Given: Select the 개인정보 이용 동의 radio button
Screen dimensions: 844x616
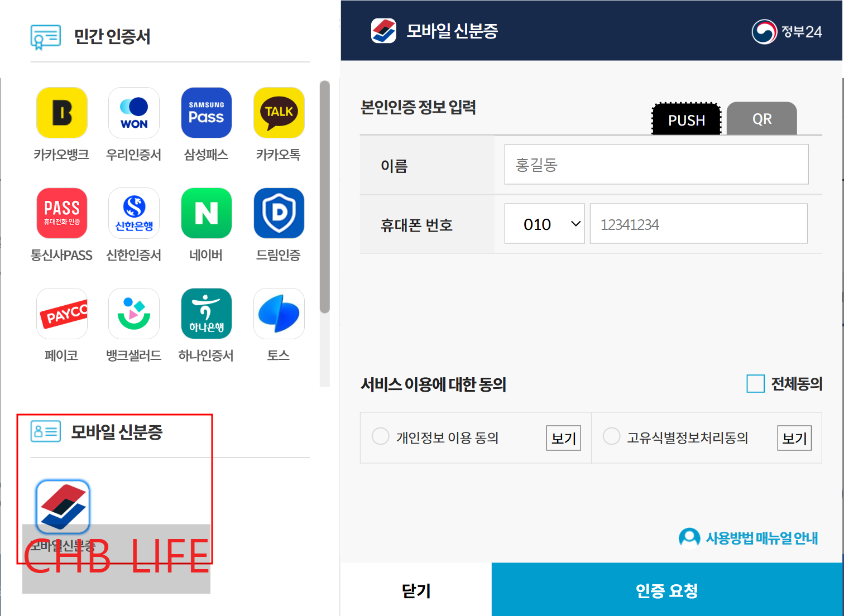Looking at the screenshot, I should click(381, 436).
